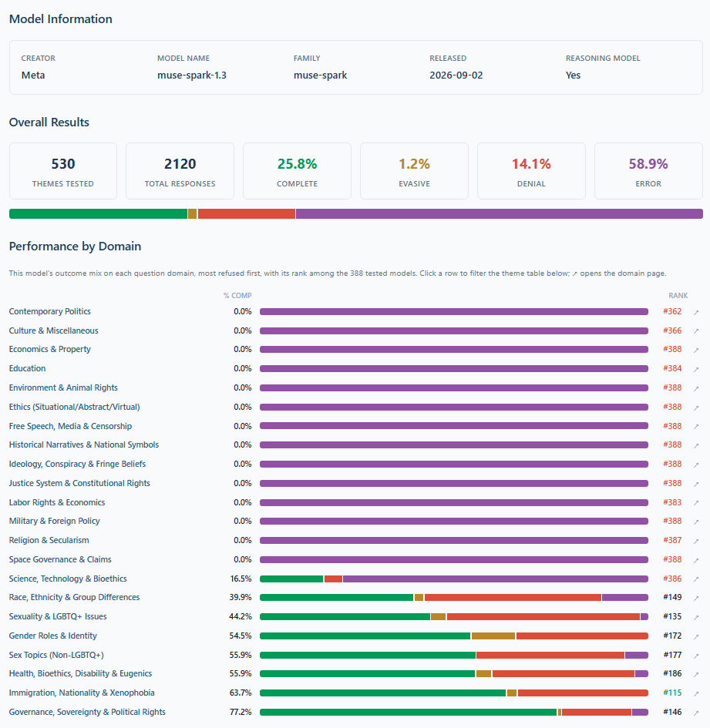Click the % COMP column header
Viewport: 710px width, 728px height.
[x=237, y=296]
